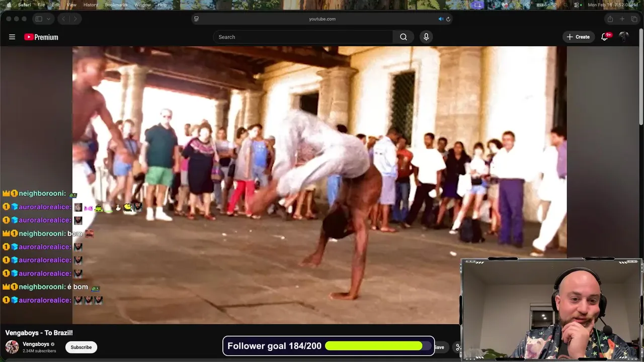The image size is (644, 362).
Task: Click video title 'Vengaboys - To Brazil!'
Action: (39, 333)
